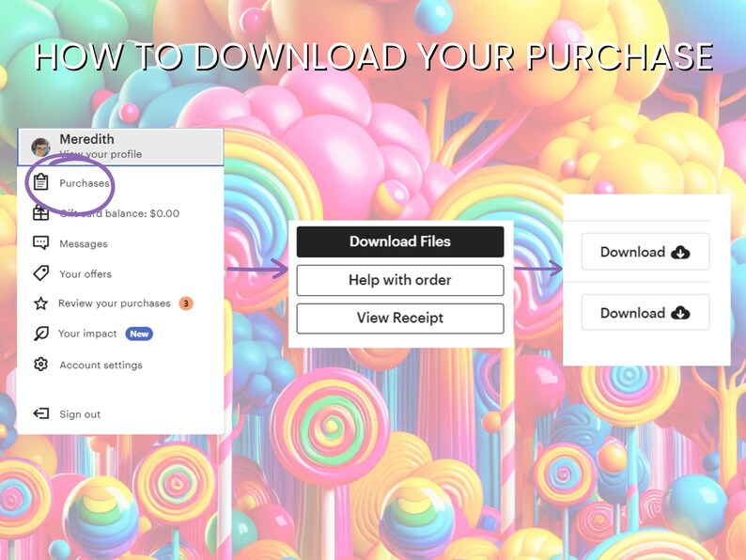The image size is (746, 560).
Task: Choose Sign out from the menu
Action: [80, 414]
